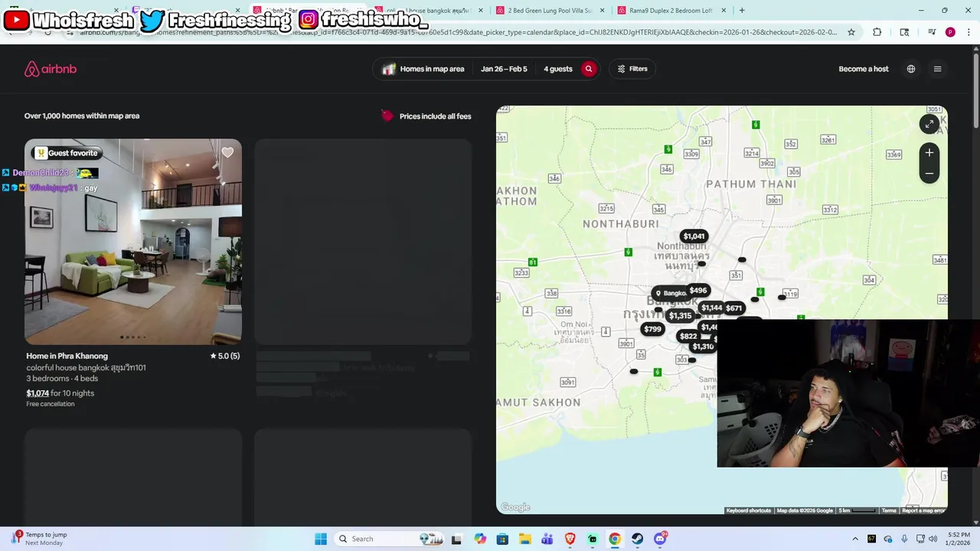
Task: Open the weather widget 'Temps to jump'
Action: tap(40, 539)
